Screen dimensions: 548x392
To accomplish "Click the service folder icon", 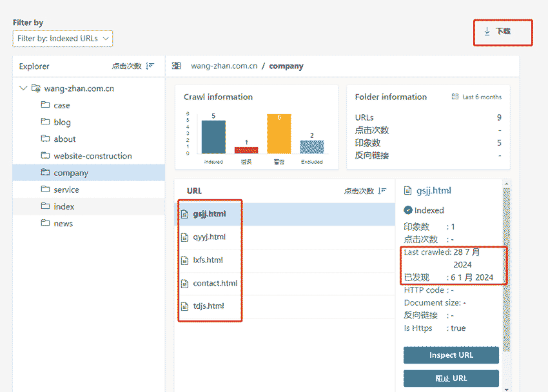I will coord(45,189).
